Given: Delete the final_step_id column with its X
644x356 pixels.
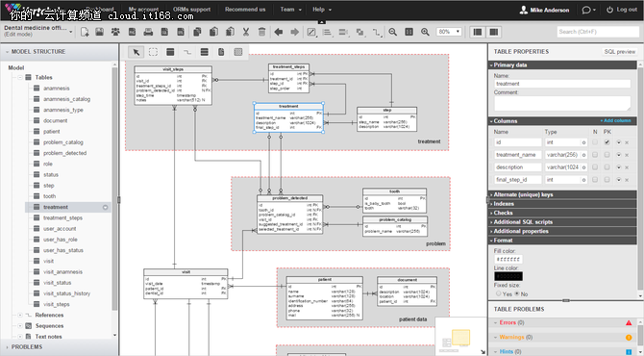Looking at the screenshot, I should point(627,180).
